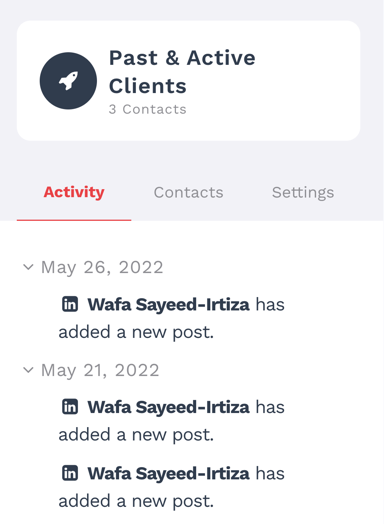
Task: Click the LinkedIn icon on the last May 21 entry
Action: 70,473
